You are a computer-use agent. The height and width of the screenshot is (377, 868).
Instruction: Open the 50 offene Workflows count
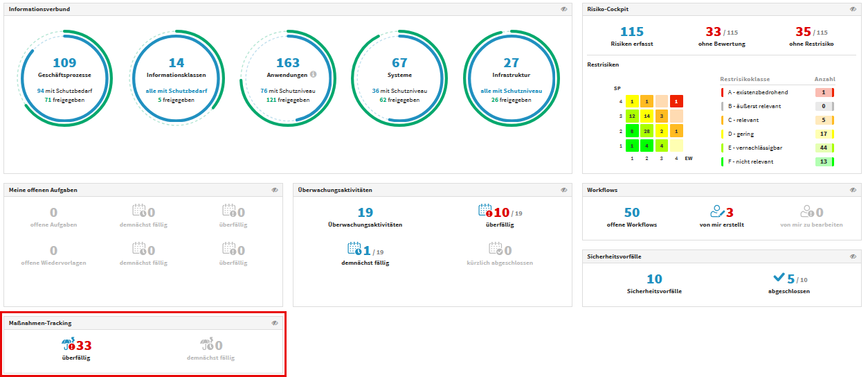(x=631, y=212)
